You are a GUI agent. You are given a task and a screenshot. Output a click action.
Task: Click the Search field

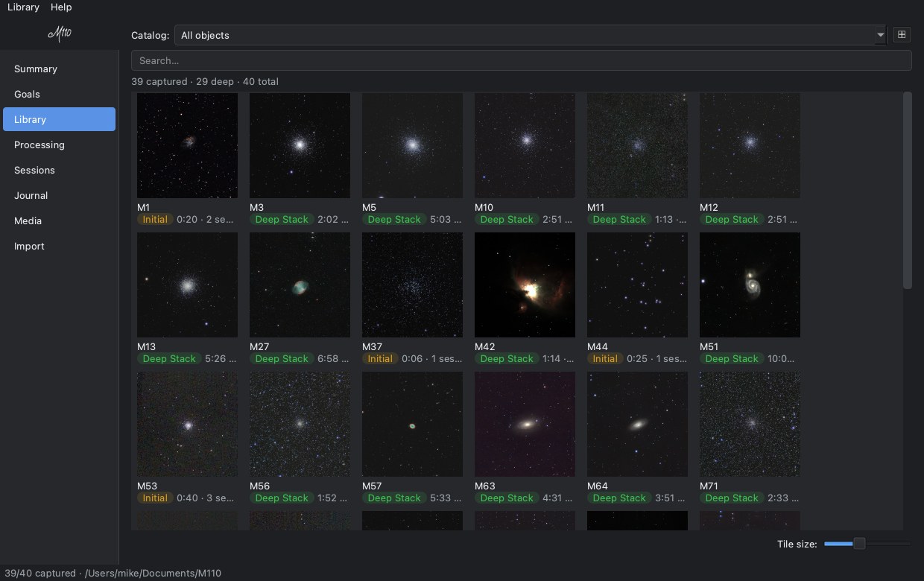pos(521,60)
